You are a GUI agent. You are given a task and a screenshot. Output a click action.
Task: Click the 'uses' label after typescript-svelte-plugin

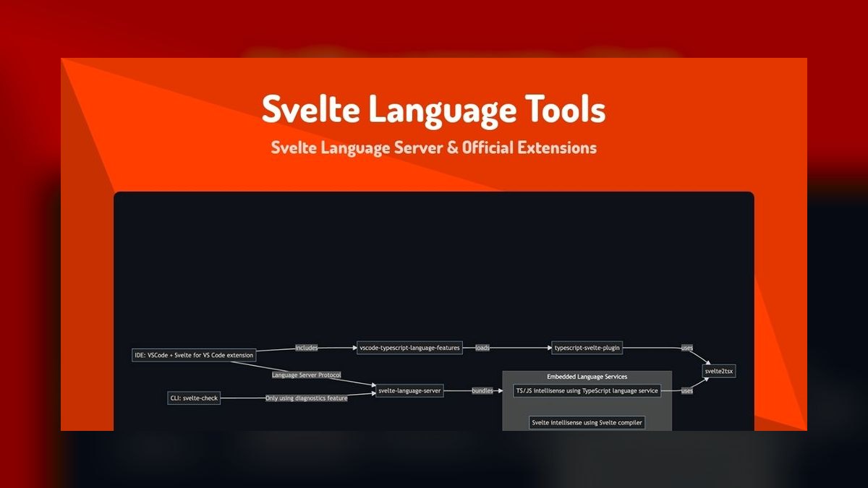687,348
